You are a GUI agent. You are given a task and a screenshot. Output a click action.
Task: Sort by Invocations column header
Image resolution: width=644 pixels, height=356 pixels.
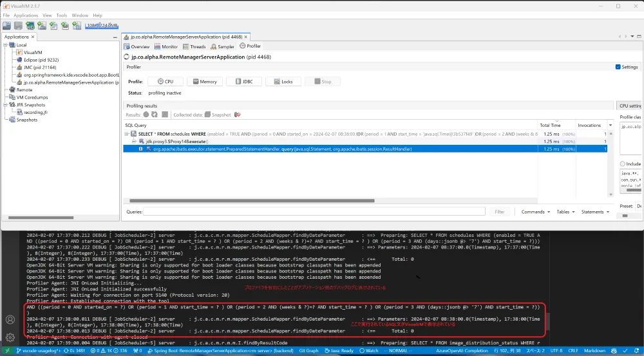[590, 126]
